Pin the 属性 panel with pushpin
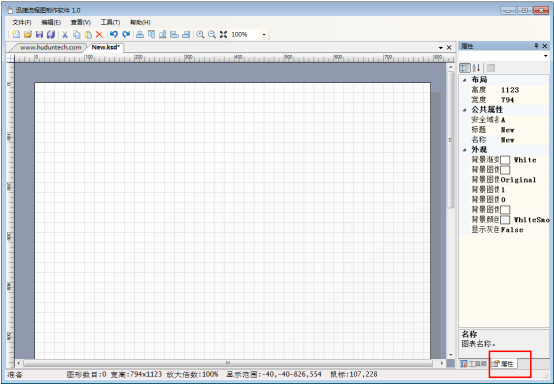The height and width of the screenshot is (384, 554). tap(536, 46)
